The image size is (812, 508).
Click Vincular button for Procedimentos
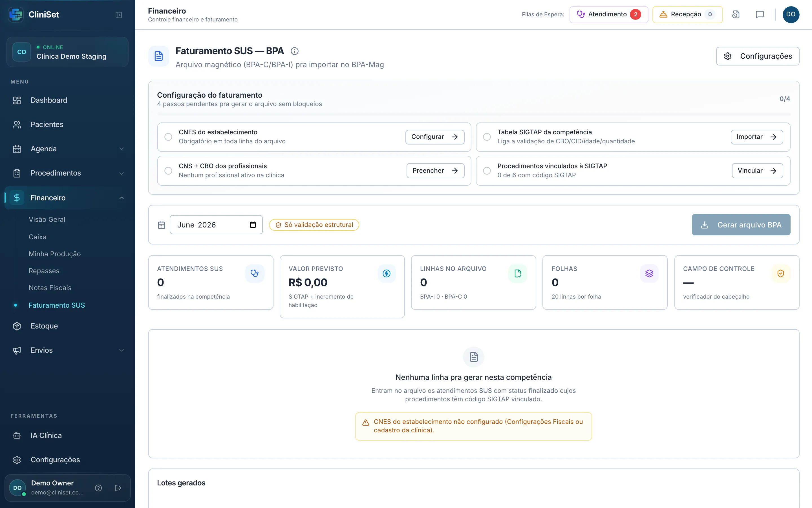click(x=757, y=171)
